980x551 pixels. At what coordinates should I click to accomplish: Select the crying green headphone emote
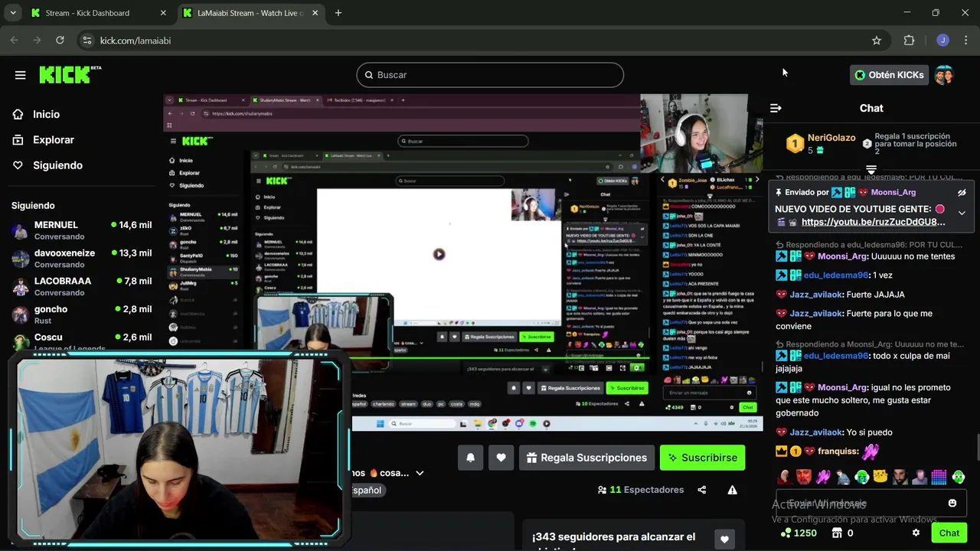(x=862, y=477)
